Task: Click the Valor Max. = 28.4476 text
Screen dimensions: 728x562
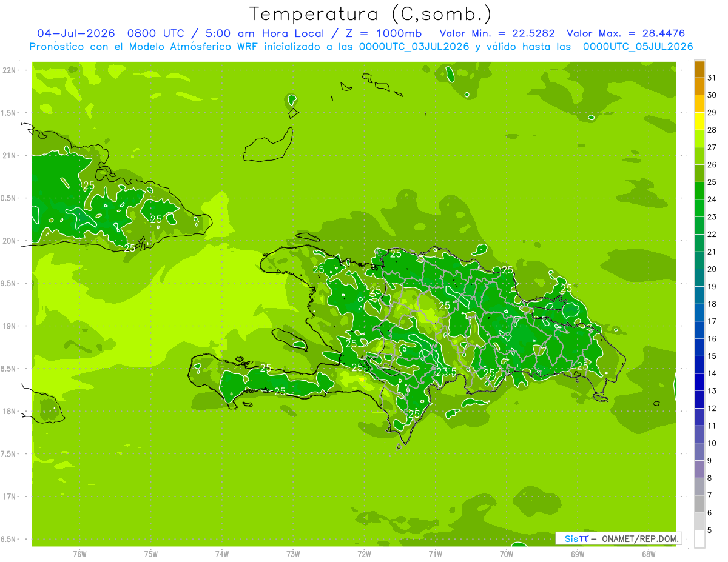Action: 625,33
